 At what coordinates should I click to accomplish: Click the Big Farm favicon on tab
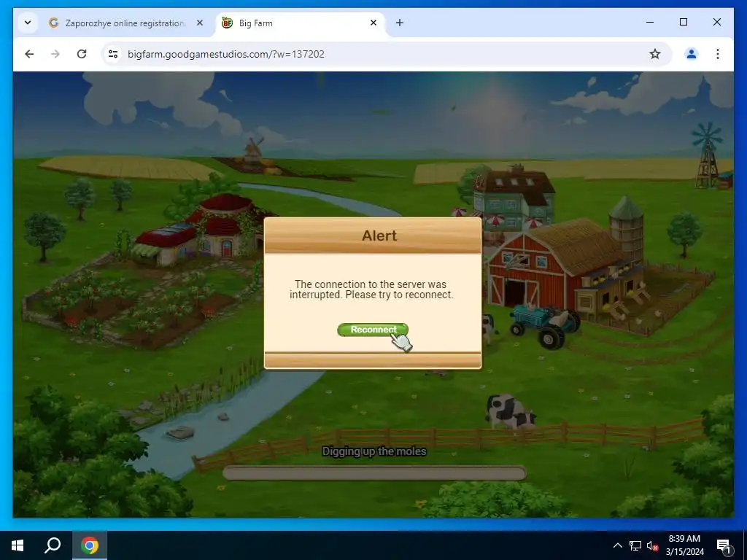(228, 23)
